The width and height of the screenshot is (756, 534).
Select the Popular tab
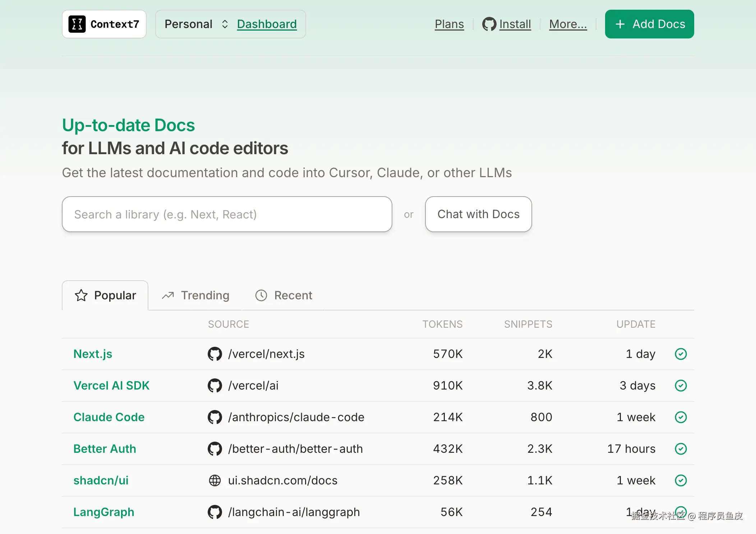point(105,295)
